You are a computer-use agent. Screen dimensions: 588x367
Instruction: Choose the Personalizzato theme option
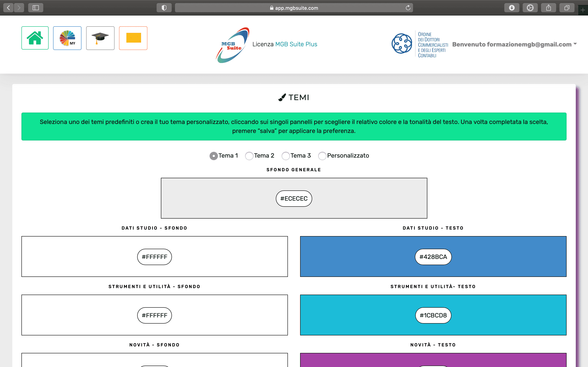point(322,156)
